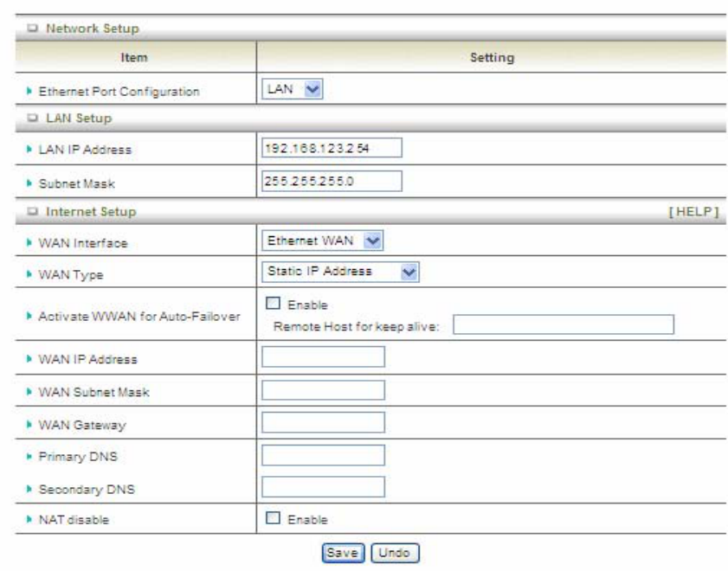Click the Network Setup heading text
This screenshot has width=728, height=571.
(x=93, y=29)
